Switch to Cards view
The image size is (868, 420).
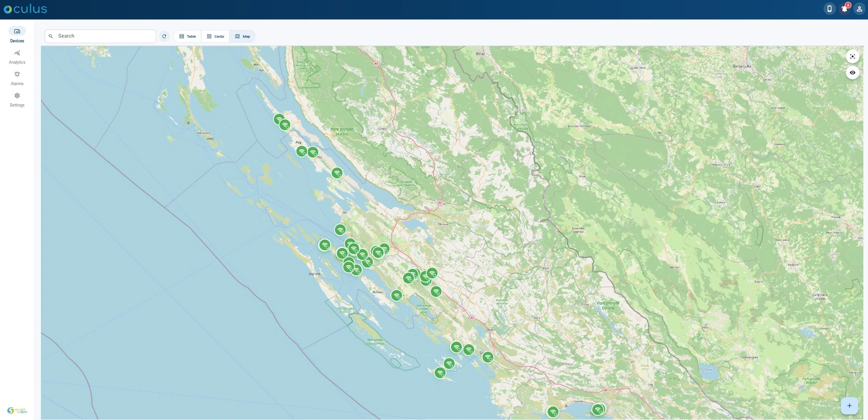point(216,36)
